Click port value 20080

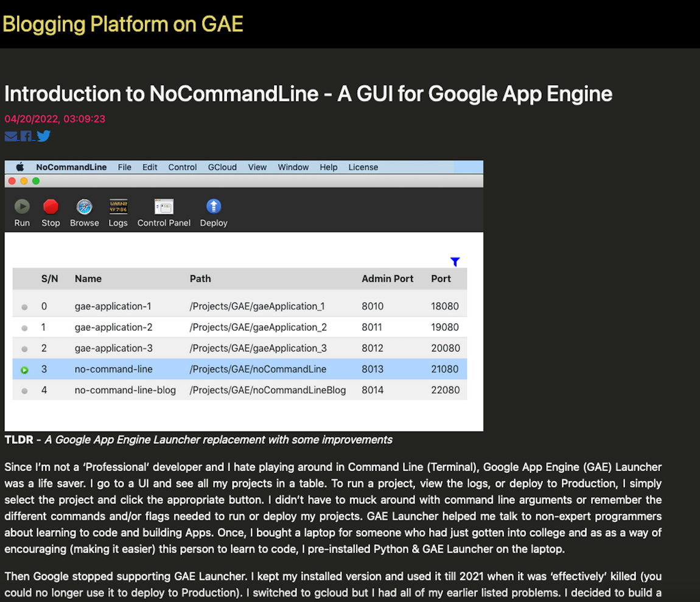tap(446, 348)
